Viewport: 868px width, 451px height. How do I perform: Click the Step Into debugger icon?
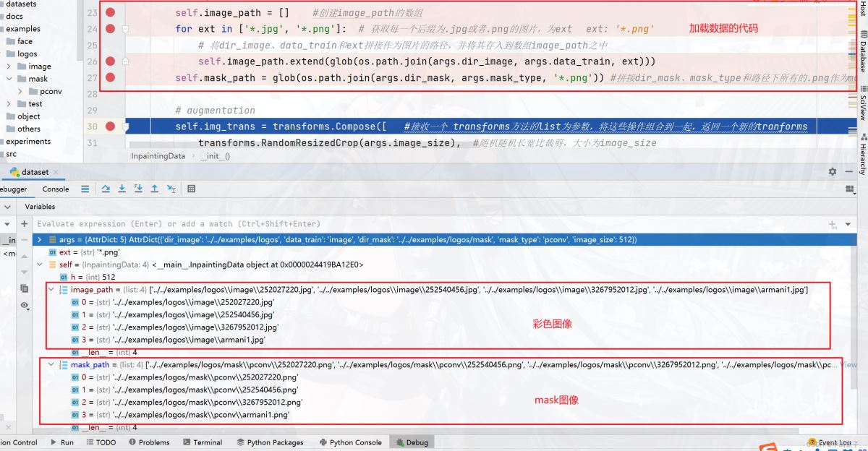122,189
